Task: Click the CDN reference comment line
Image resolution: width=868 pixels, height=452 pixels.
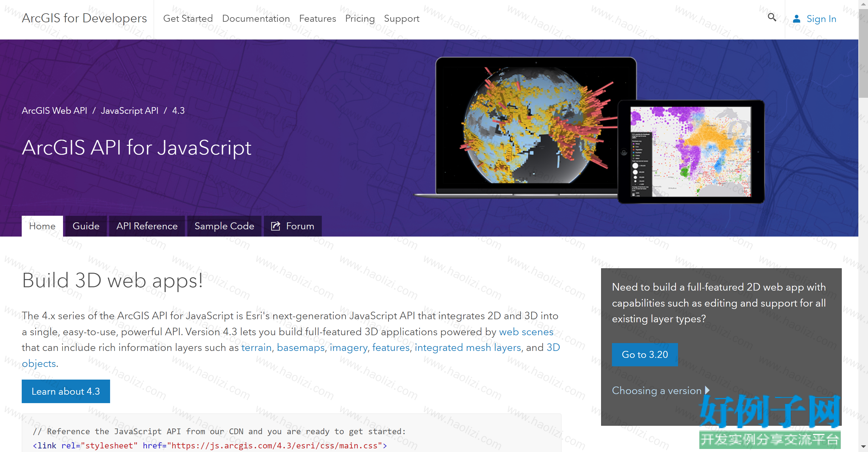Action: (219, 431)
